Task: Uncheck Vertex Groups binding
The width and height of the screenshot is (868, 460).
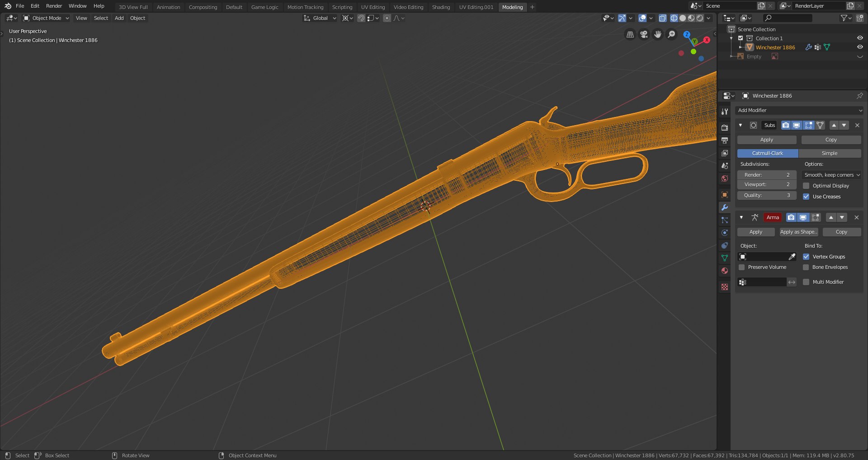Action: coord(806,257)
